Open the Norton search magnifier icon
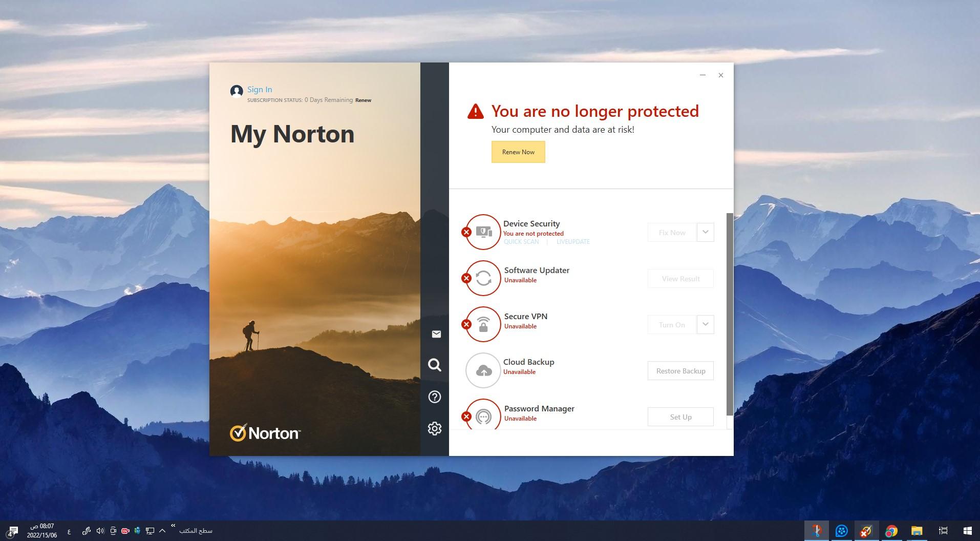Viewport: 980px width, 541px height. click(x=435, y=365)
